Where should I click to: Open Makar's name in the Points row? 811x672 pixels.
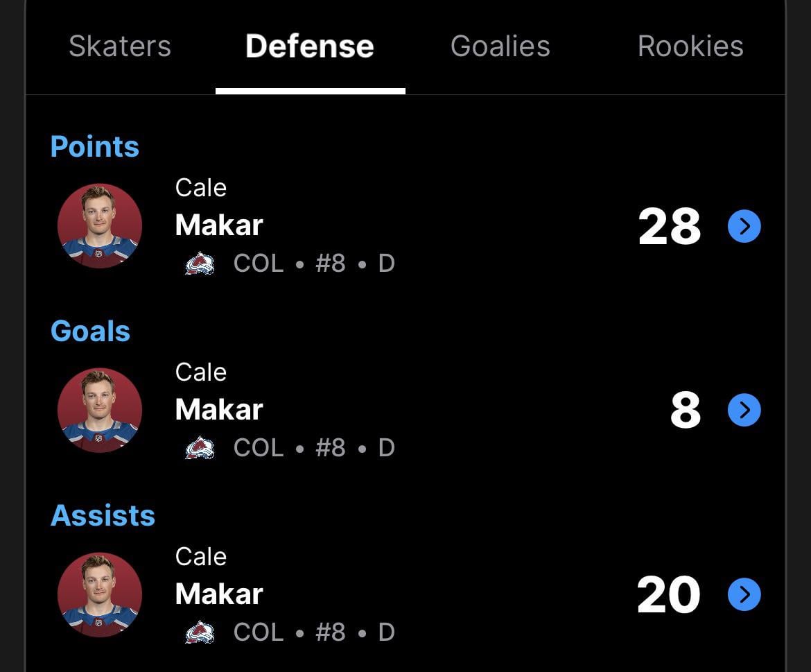click(219, 225)
